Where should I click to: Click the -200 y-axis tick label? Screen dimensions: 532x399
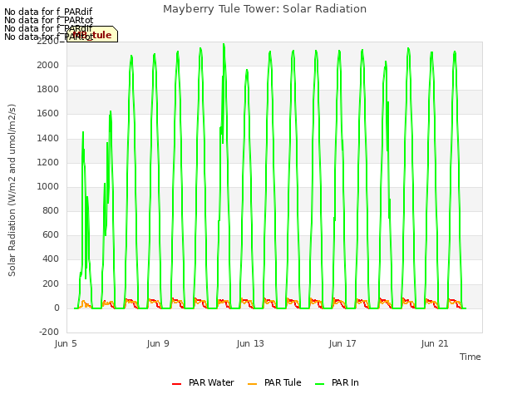tap(49, 332)
